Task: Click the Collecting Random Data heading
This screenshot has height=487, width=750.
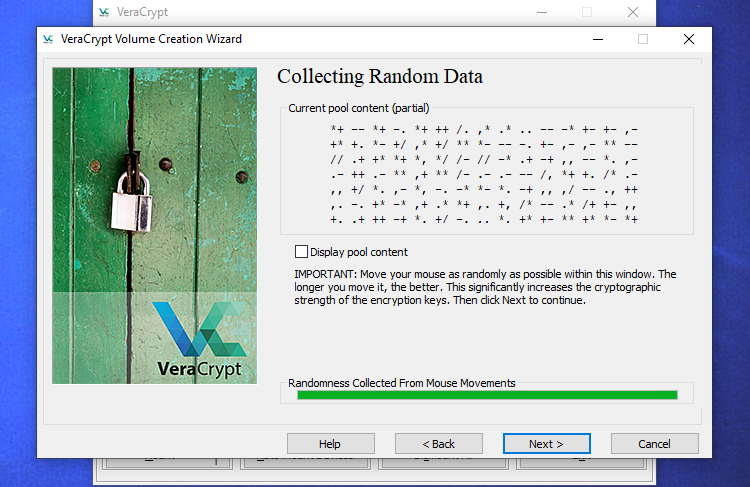Action: [379, 77]
